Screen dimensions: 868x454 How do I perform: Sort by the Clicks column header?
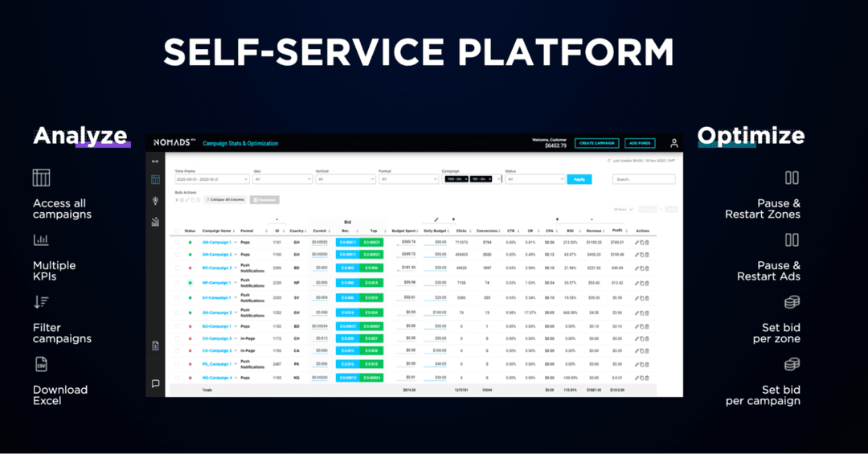[463, 231]
